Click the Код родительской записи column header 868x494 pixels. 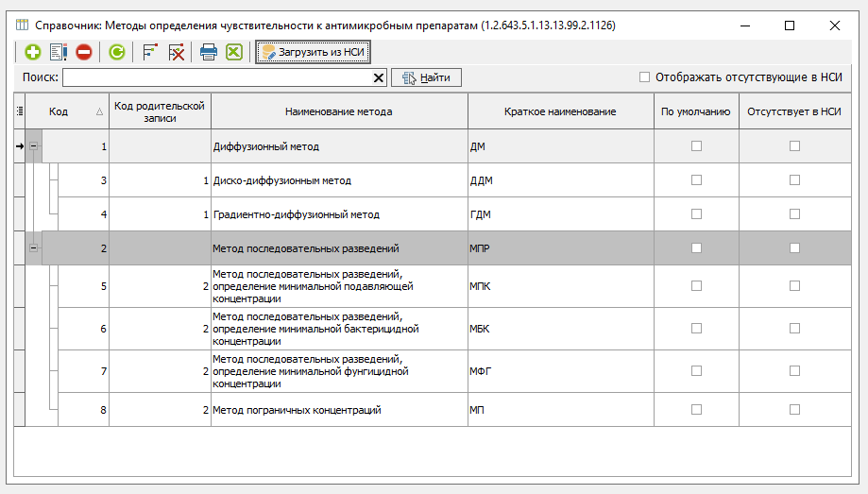pyautogui.click(x=160, y=111)
